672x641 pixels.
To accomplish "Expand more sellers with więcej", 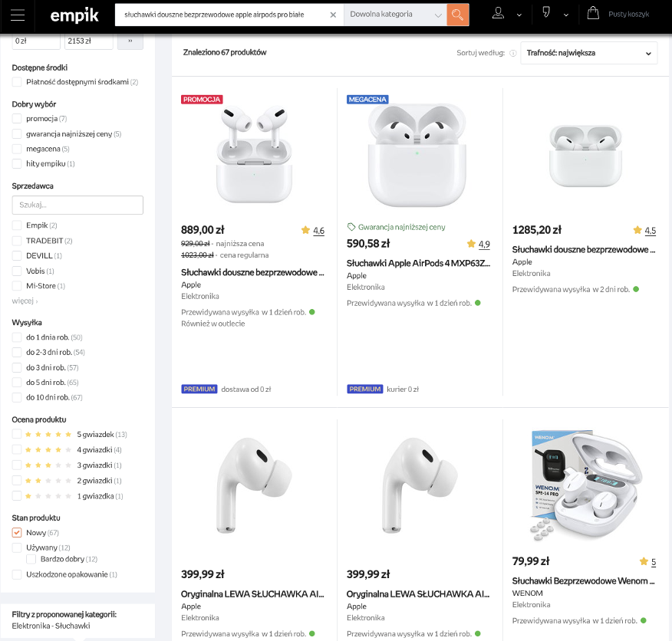I will [25, 301].
